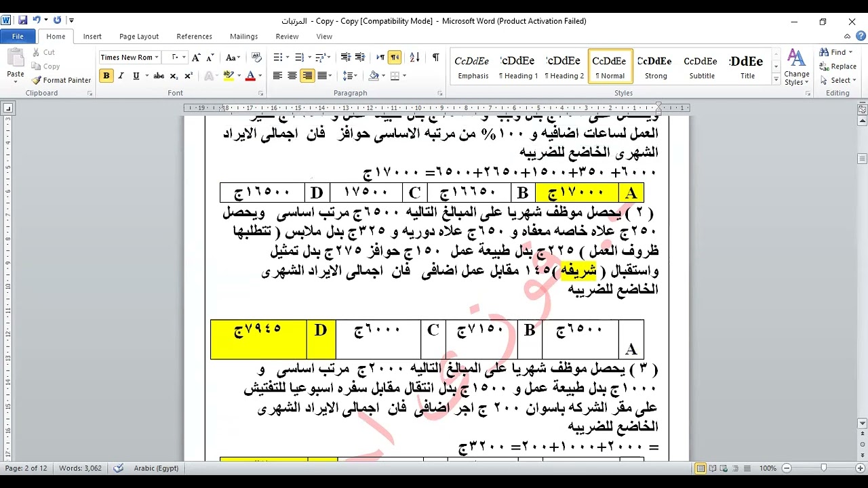Click the Copy command in Clipboard group
868x488 pixels.
coord(45,66)
